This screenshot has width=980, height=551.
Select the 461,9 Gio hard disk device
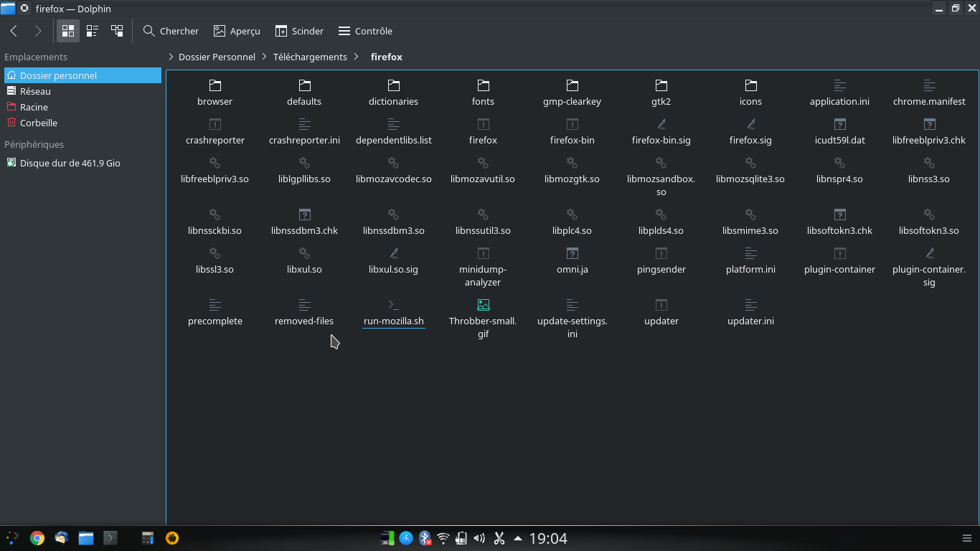pyautogui.click(x=70, y=163)
